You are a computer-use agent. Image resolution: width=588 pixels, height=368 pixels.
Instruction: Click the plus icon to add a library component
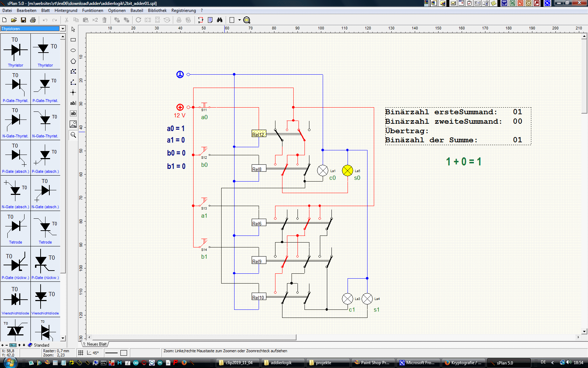click(x=2, y=345)
